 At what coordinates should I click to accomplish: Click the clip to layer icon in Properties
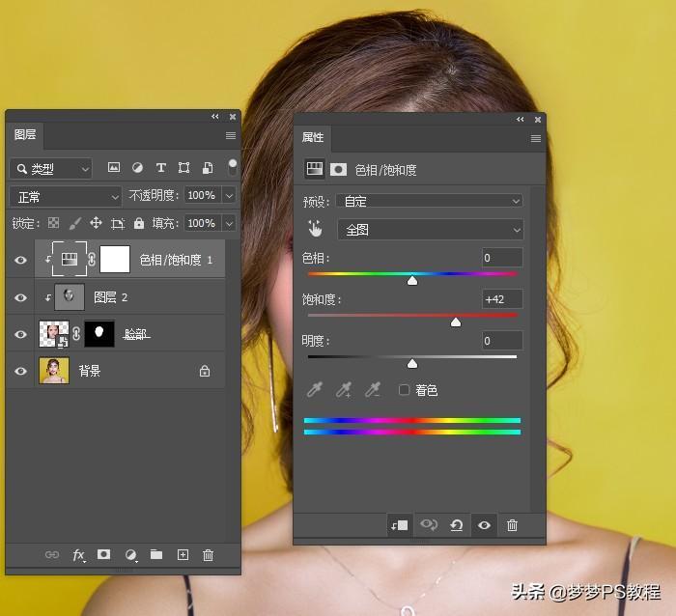point(399,525)
